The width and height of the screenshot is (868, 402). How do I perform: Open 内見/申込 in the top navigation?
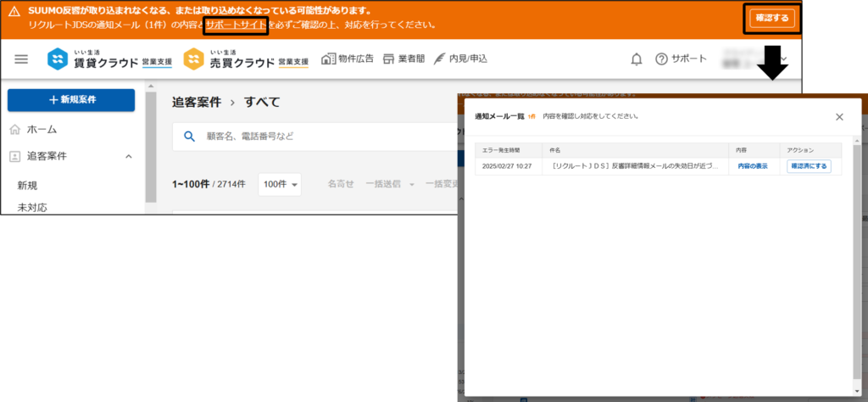(460, 59)
